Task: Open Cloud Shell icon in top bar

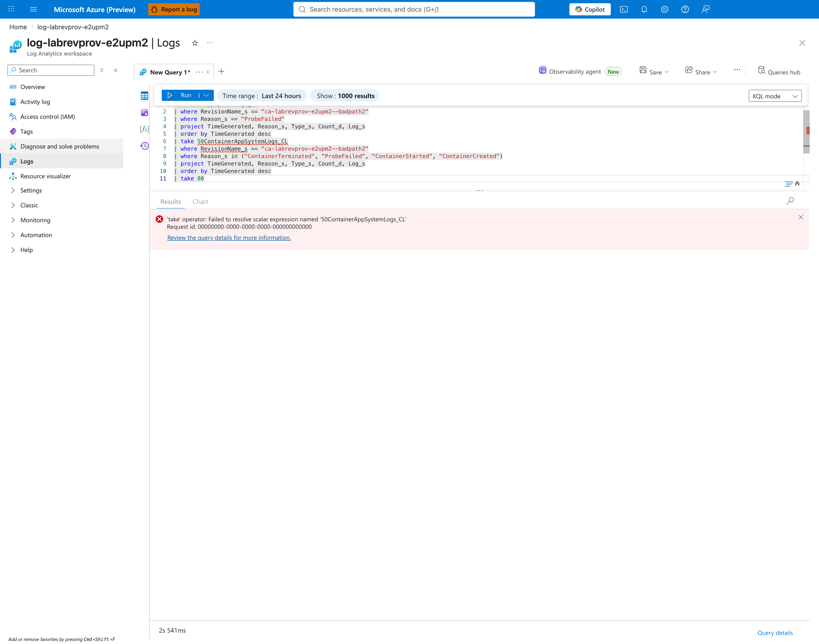Action: click(x=624, y=10)
